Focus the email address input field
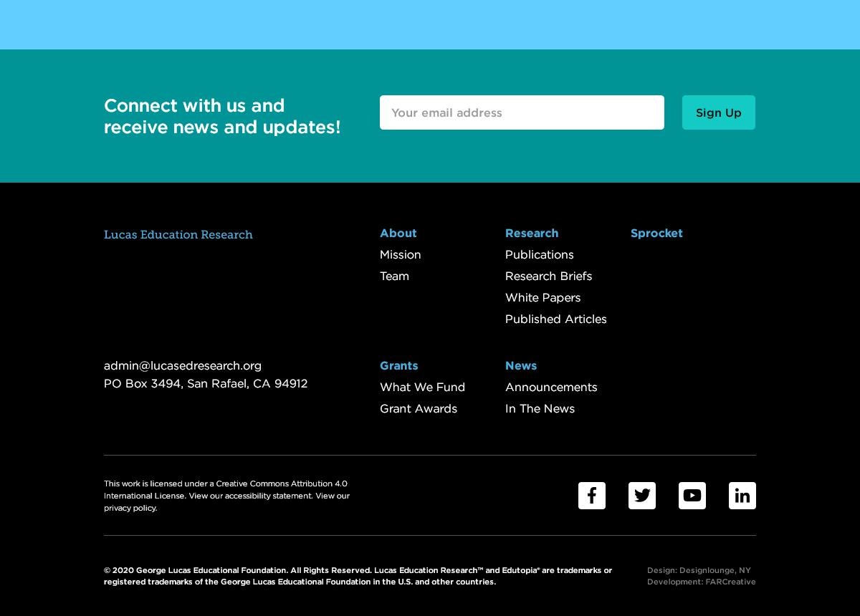The width and height of the screenshot is (860, 616). coord(522,112)
